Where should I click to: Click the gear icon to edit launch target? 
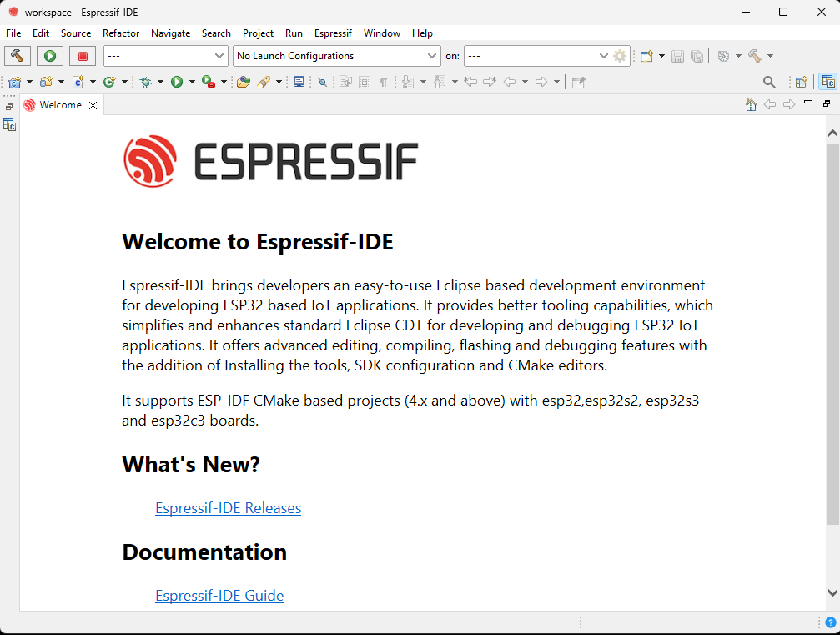tap(620, 56)
